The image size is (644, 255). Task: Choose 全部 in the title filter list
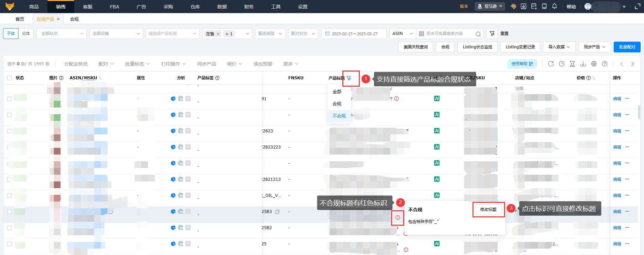click(x=337, y=92)
